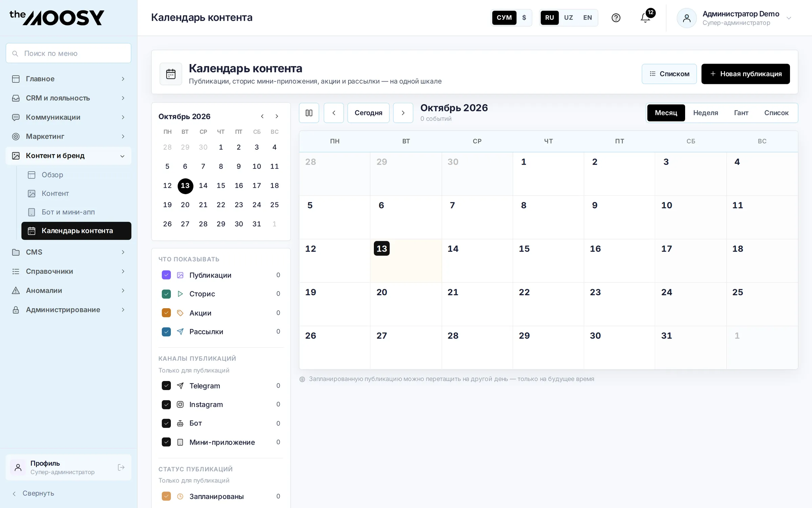Expand the Коммуникации section
The height and width of the screenshot is (508, 812).
68,117
